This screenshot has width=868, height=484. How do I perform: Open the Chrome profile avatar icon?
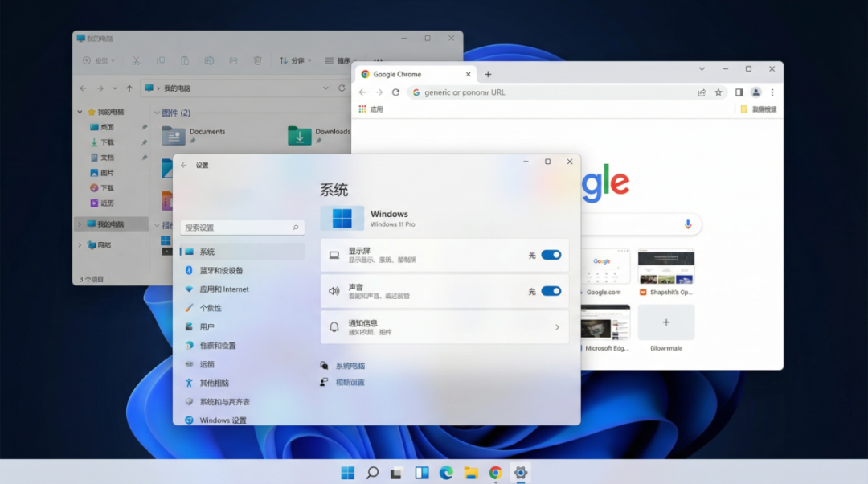[755, 92]
